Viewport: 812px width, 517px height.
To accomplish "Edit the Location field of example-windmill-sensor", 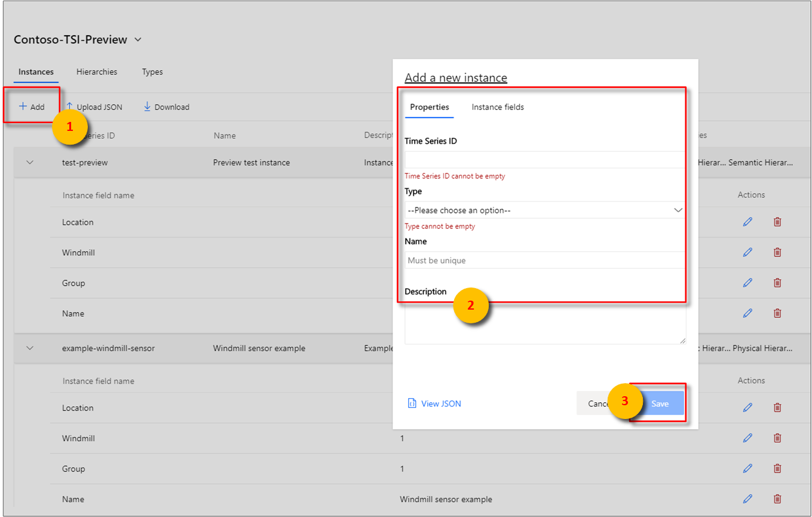I will point(747,407).
